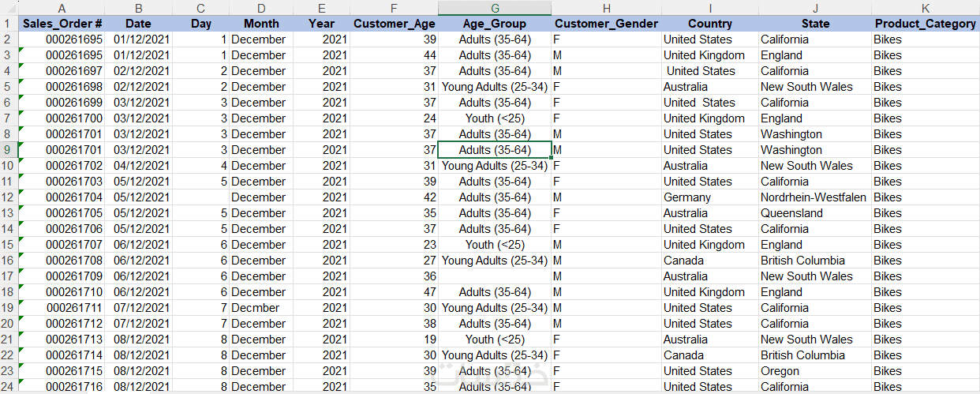The width and height of the screenshot is (980, 394).
Task: Click the Germany country cell
Action: pyautogui.click(x=709, y=197)
